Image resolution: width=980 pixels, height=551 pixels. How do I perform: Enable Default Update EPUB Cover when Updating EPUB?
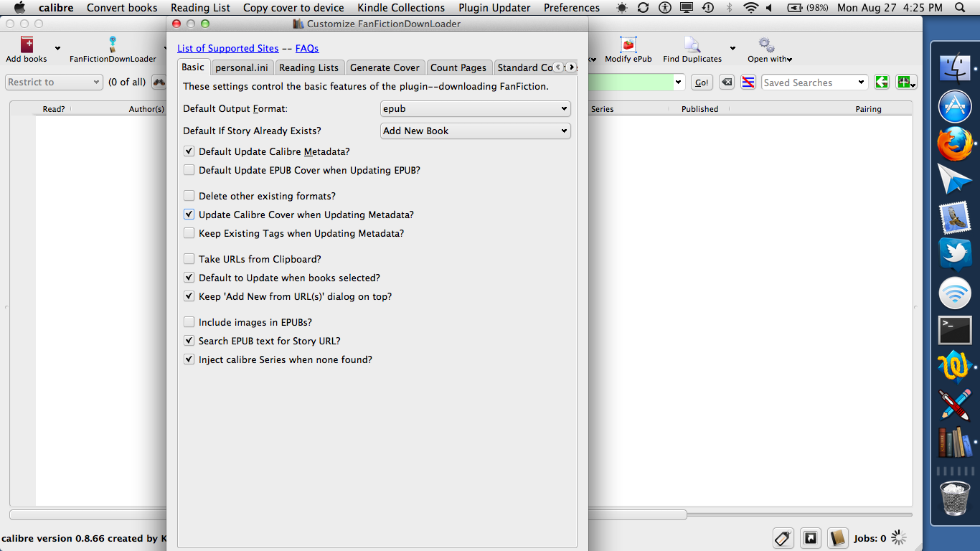(x=189, y=170)
